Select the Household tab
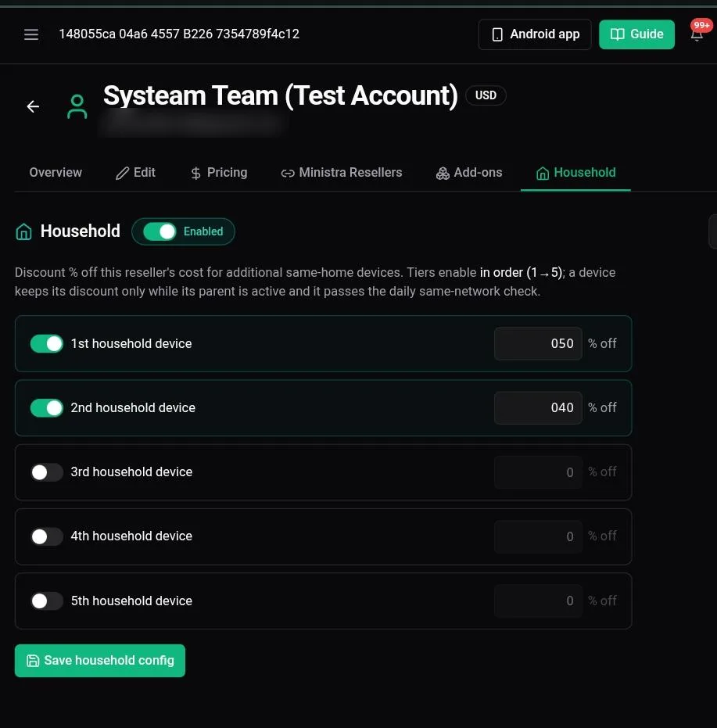 [x=575, y=173]
